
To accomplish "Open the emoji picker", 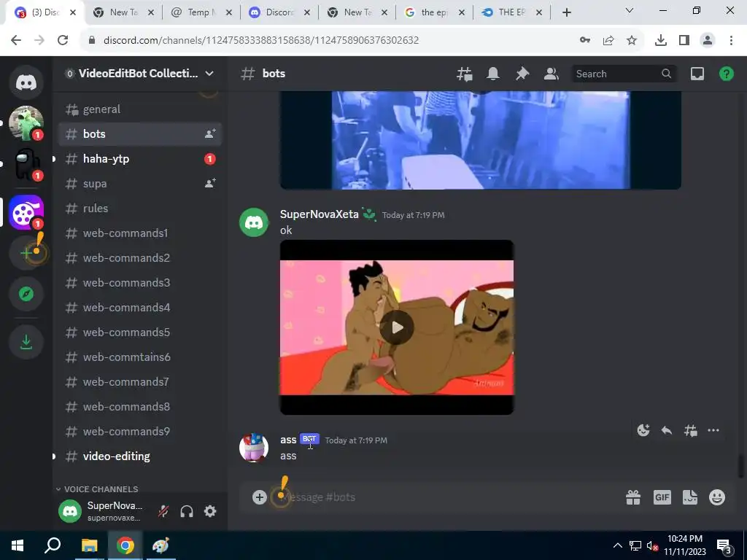I will pyautogui.click(x=717, y=497).
